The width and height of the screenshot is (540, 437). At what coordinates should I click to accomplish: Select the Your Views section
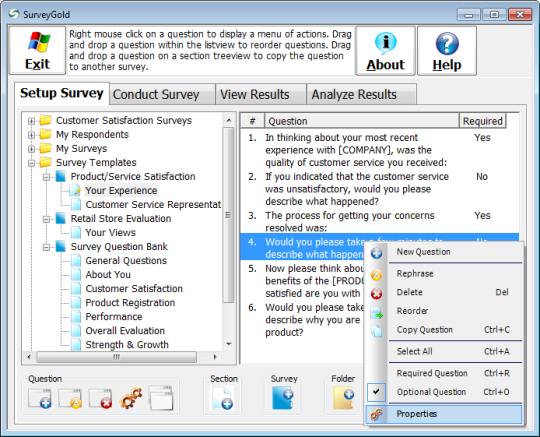coord(110,232)
